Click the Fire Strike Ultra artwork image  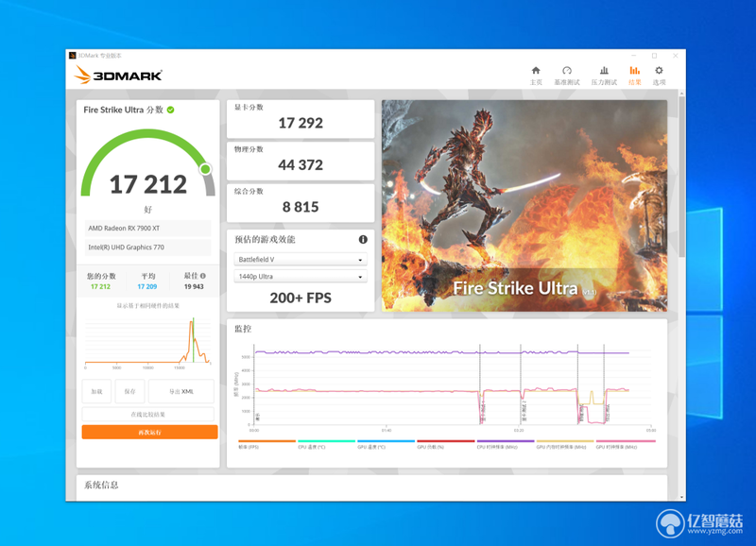coord(524,206)
